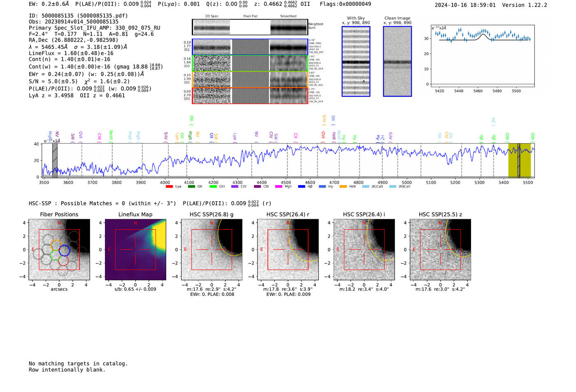Click the s/b: 0.65 +/- 0.009 caption

click(135, 289)
